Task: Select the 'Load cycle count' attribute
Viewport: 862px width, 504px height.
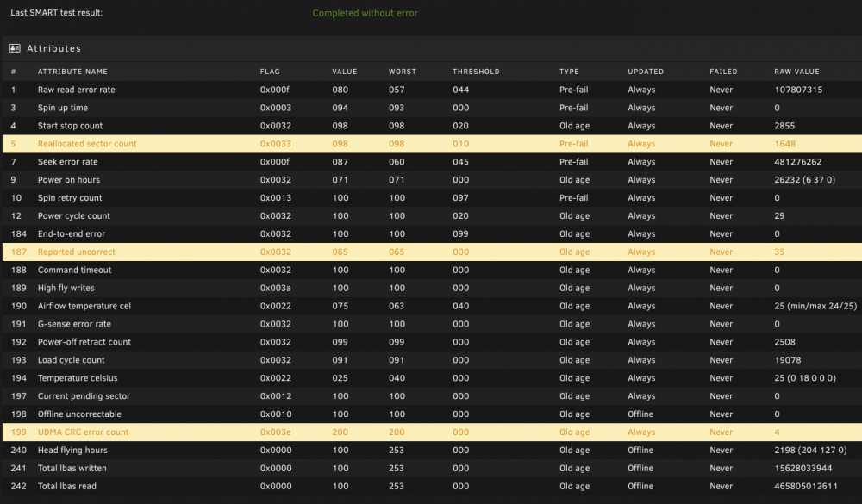Action: coord(71,360)
